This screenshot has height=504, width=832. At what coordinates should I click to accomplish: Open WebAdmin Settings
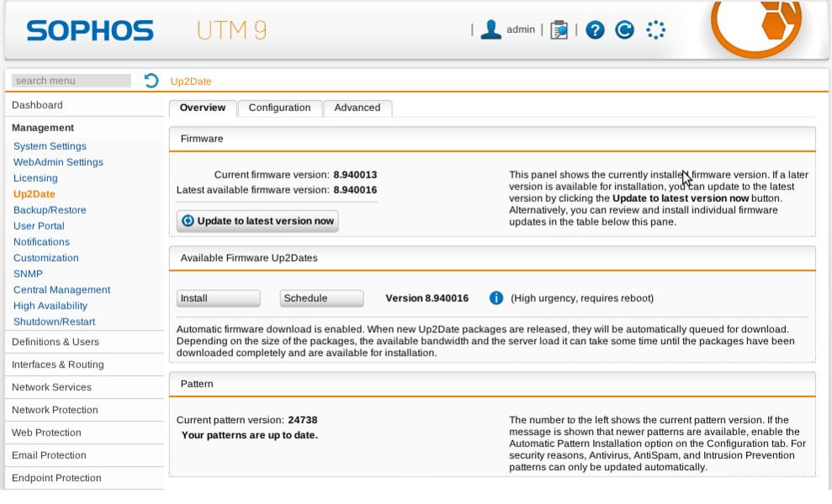[58, 162]
